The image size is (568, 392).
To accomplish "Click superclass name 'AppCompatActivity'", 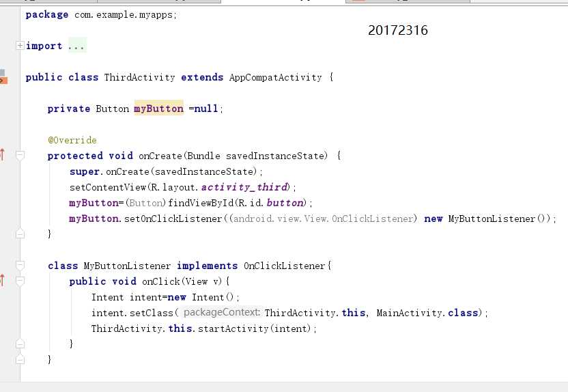I will [x=275, y=77].
